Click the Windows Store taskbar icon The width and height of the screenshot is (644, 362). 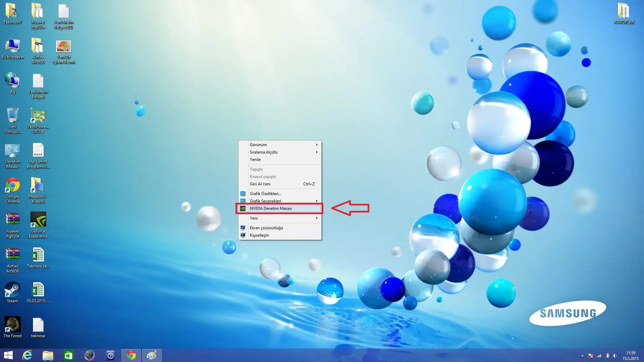click(68, 355)
